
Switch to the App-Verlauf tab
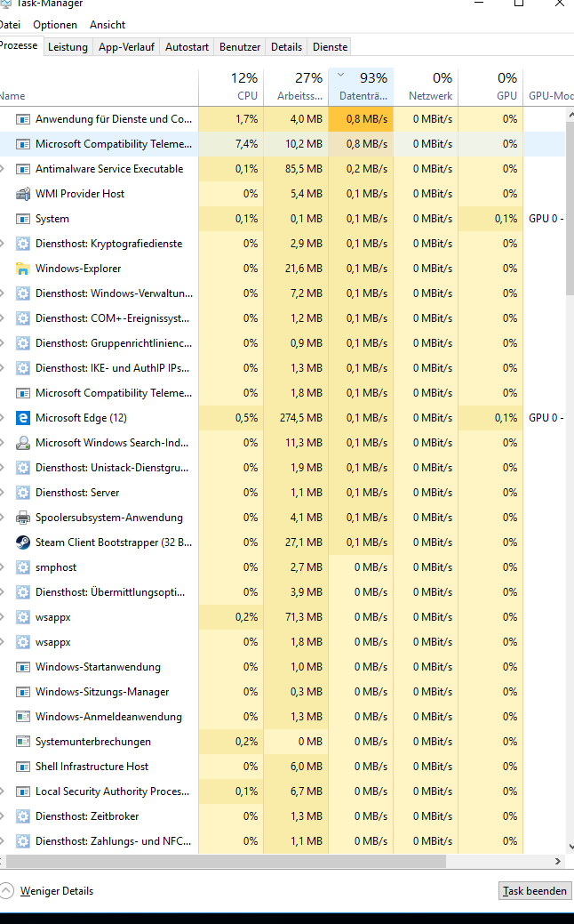(126, 47)
